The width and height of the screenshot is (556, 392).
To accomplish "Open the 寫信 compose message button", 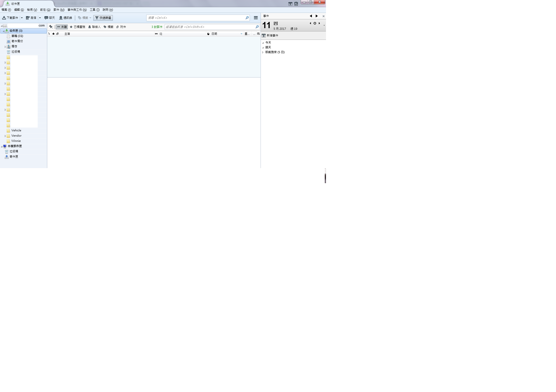I will coord(31,18).
